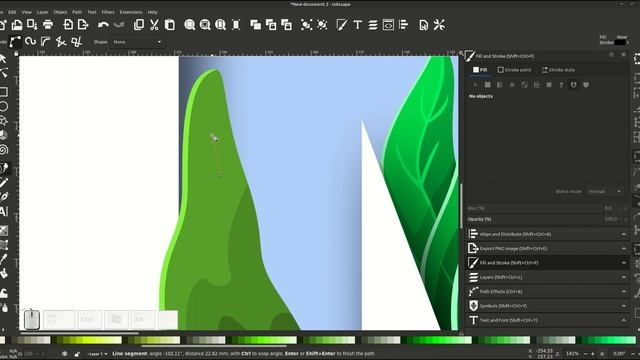Screen dimensions: 640x360
Task: Open the Extensions menu
Action: pos(131,12)
